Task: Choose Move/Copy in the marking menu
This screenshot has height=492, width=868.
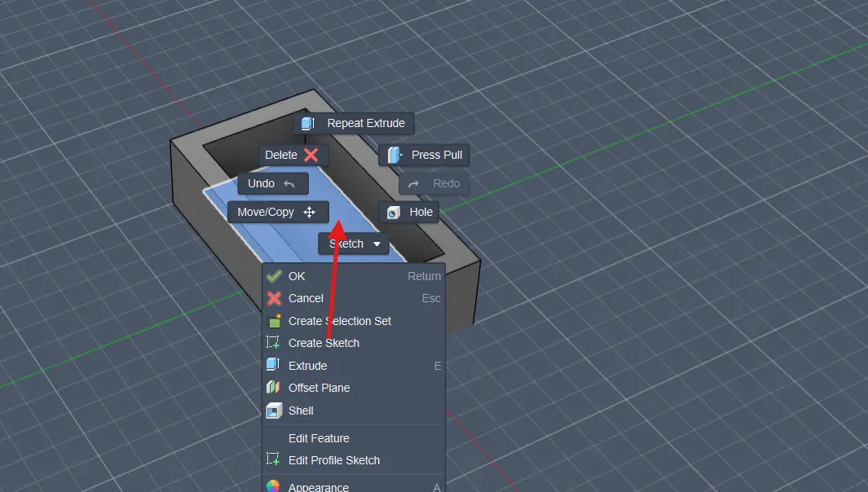Action: (278, 212)
